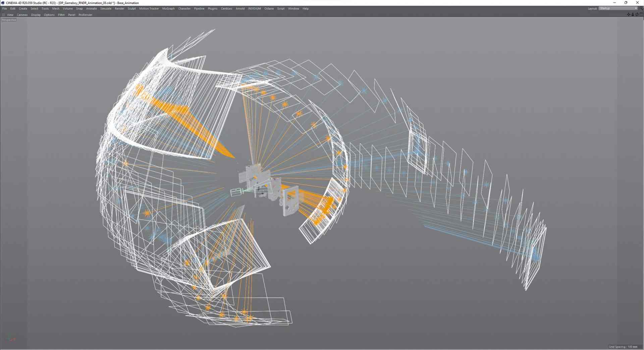
Task: Toggle the single-view layout icon in viewport corner
Action: tap(641, 14)
